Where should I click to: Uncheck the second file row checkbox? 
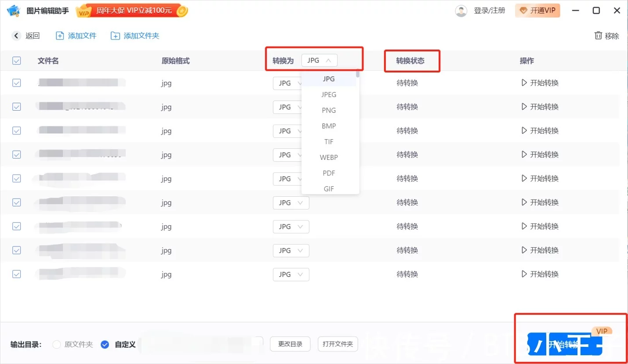(17, 107)
